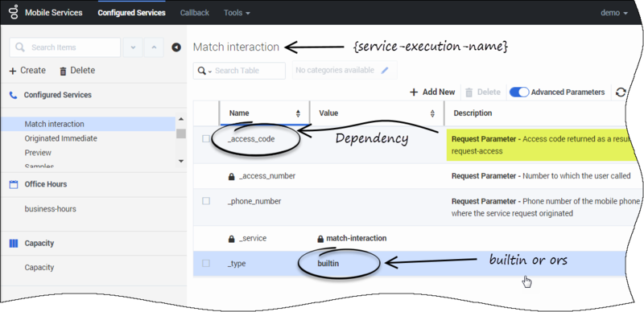Click the Office Hours calendar icon
The width and height of the screenshot is (644, 312).
pyautogui.click(x=14, y=184)
